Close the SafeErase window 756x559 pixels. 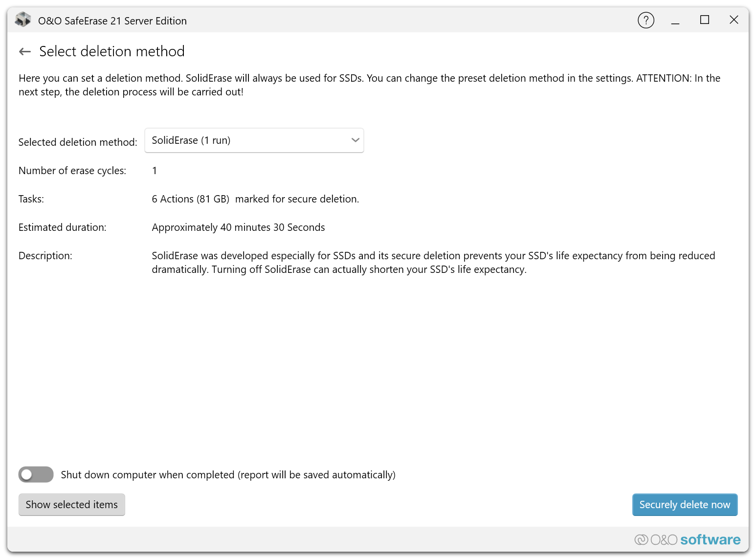pyautogui.click(x=734, y=20)
